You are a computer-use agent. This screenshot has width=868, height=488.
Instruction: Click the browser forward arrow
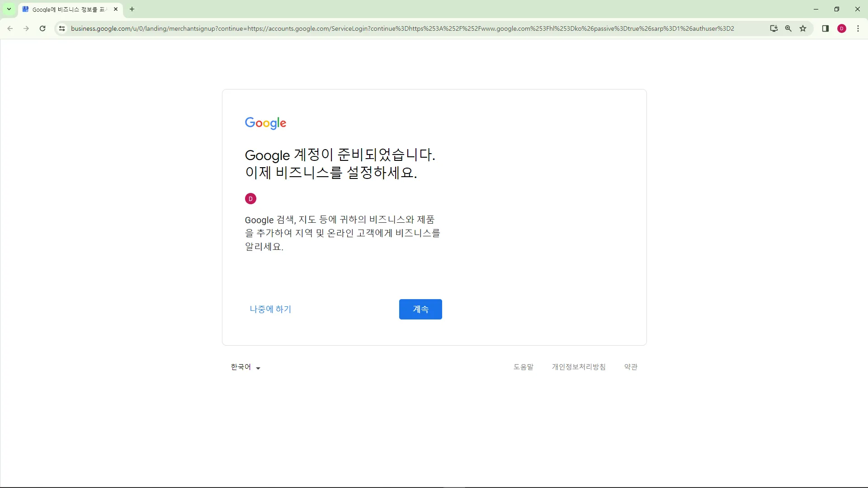tap(26, 28)
